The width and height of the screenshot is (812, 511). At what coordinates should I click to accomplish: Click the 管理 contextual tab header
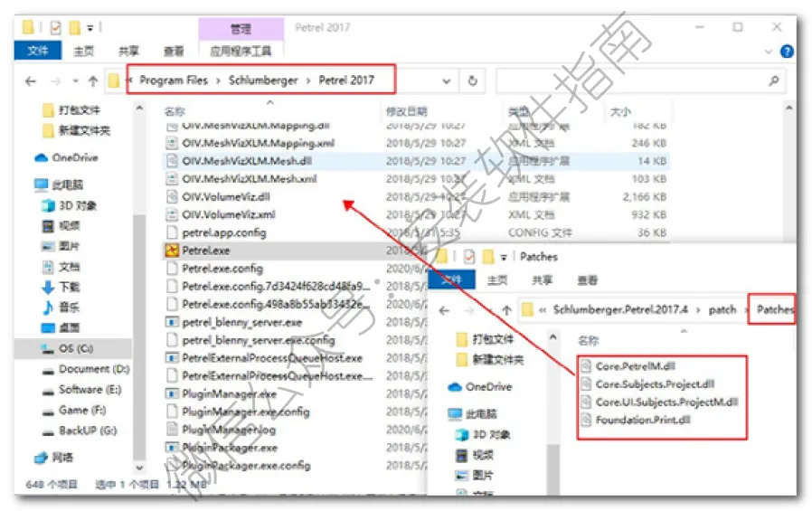tap(241, 29)
